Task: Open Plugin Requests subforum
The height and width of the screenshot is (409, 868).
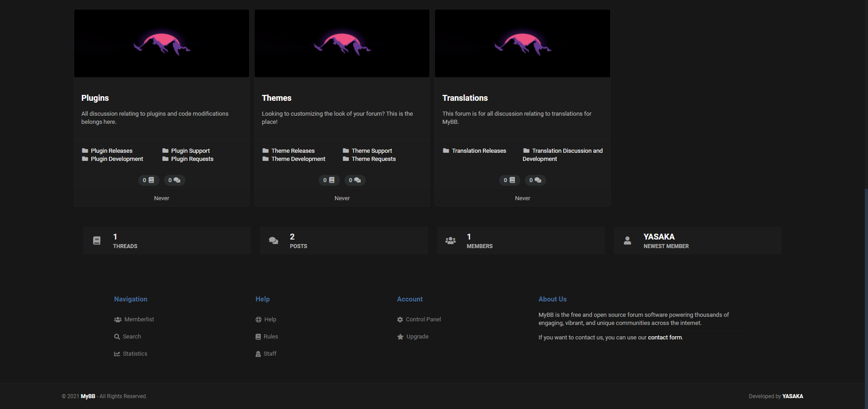Action: (x=192, y=159)
